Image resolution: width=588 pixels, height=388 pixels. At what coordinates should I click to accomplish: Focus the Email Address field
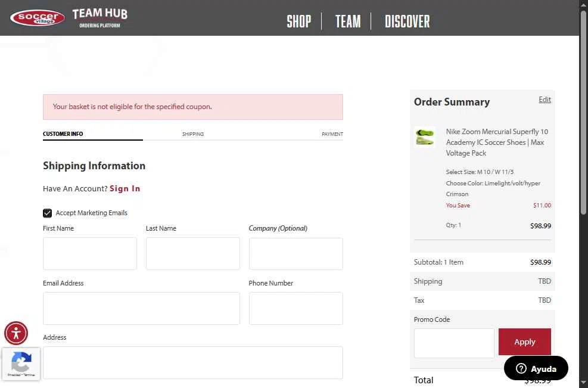click(x=141, y=309)
